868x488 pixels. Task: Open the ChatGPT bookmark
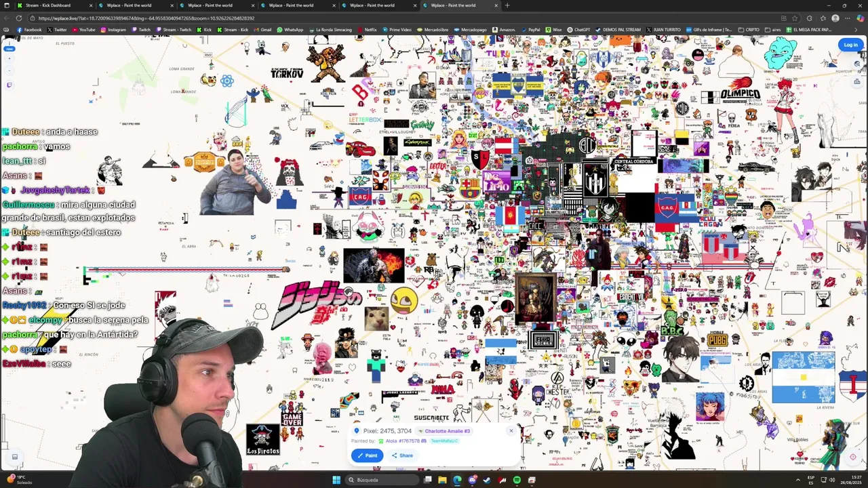pos(578,30)
